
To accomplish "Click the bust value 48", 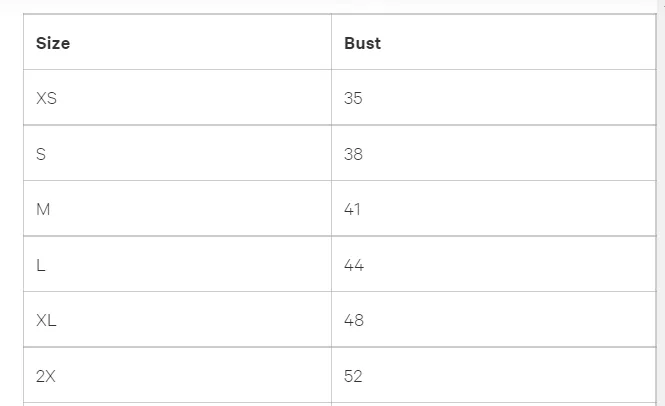I will [353, 320].
